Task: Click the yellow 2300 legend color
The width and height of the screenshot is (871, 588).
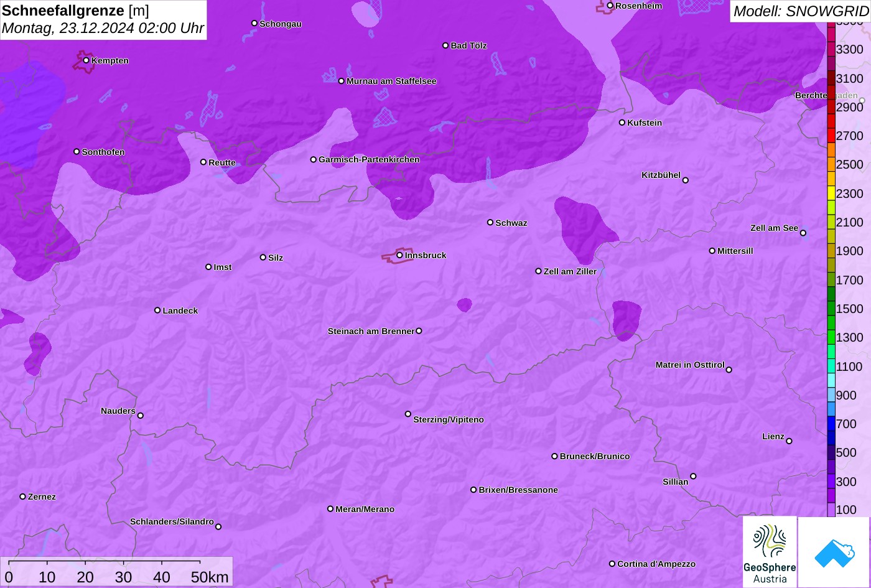Action: point(831,194)
